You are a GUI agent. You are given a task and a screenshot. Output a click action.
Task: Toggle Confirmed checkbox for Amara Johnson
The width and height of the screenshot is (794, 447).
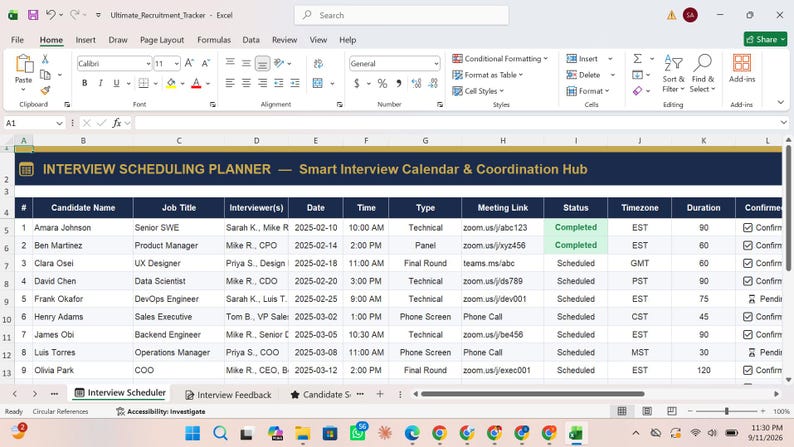tap(747, 228)
